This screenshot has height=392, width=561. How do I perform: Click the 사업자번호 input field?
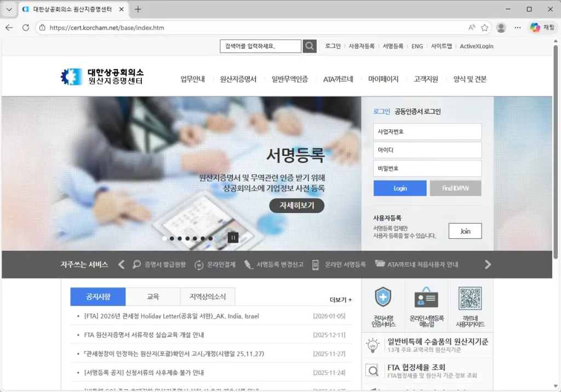[427, 132]
